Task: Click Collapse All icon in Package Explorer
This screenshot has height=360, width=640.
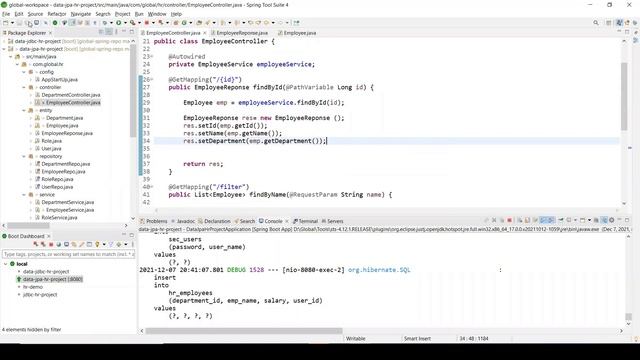Action: click(101, 32)
